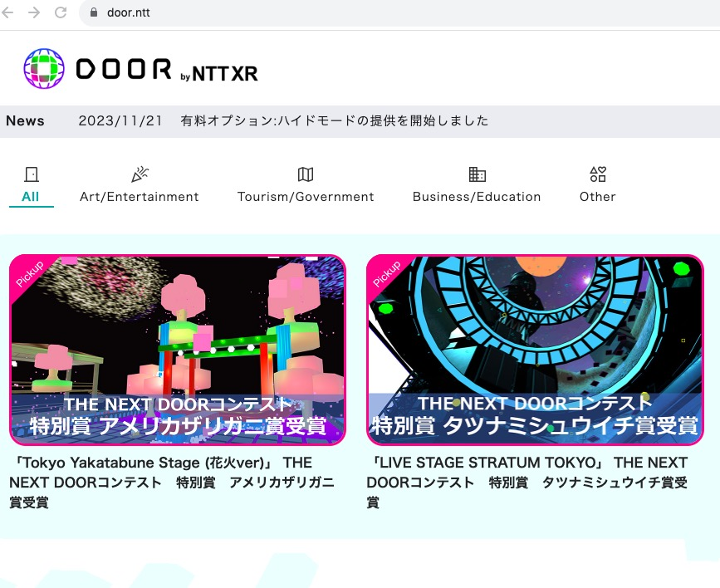Click the door icon above All
Viewport: 720px width, 588px height.
click(32, 174)
